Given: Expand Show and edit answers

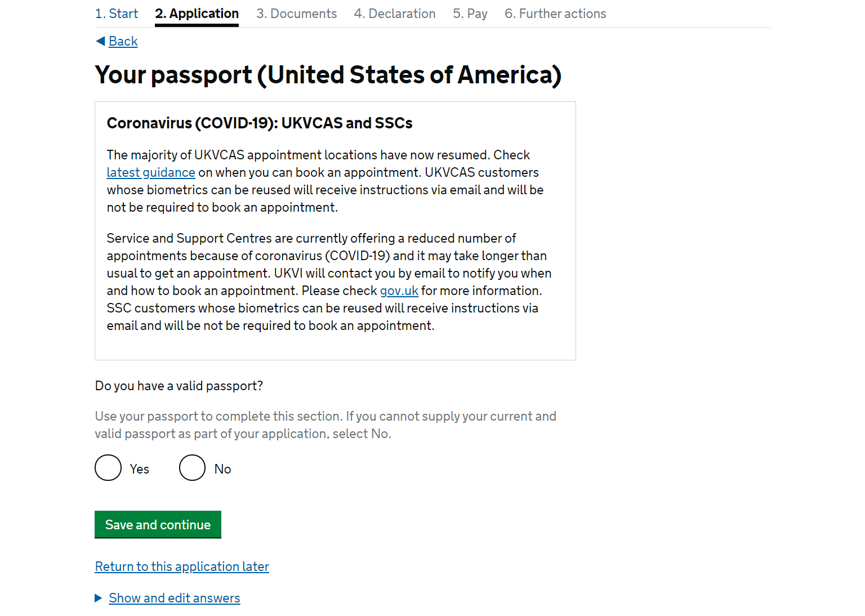Looking at the screenshot, I should (175, 598).
